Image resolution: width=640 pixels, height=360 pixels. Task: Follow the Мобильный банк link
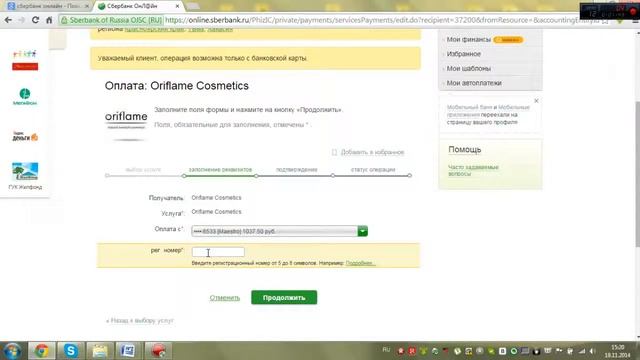click(469, 107)
